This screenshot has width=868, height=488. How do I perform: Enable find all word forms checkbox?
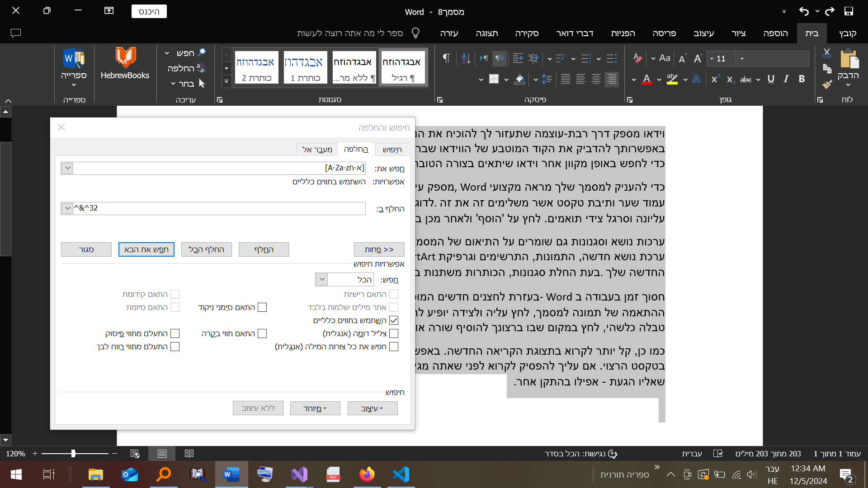[x=394, y=347]
